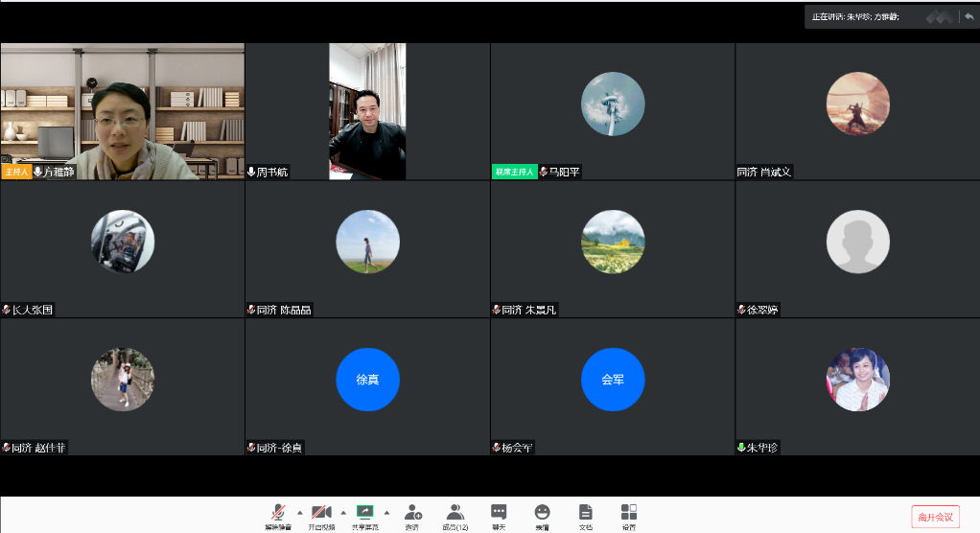Click the blue 徐真 avatar circle
Screen dimensions: 980x533
point(367,380)
